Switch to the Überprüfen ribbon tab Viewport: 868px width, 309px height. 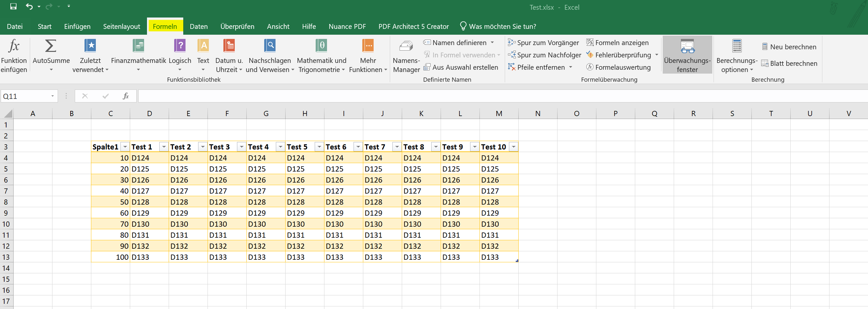tap(237, 26)
